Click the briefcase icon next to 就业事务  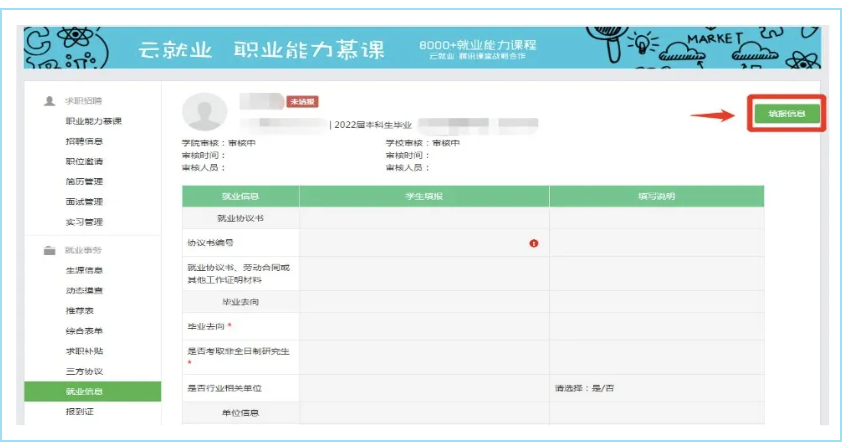coord(49,250)
